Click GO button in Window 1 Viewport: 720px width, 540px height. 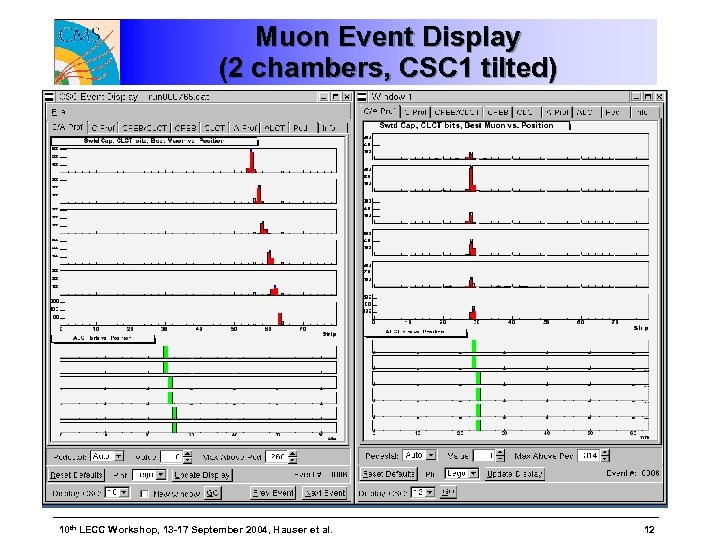pyautogui.click(x=448, y=492)
